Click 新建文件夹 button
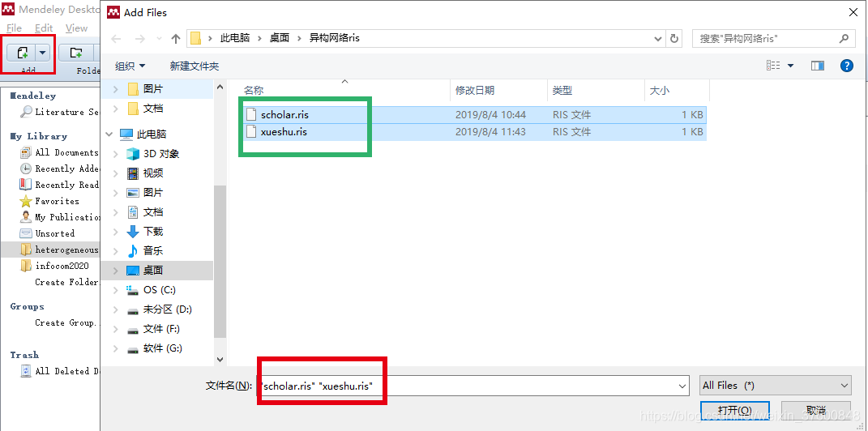The image size is (868, 431). pyautogui.click(x=195, y=66)
